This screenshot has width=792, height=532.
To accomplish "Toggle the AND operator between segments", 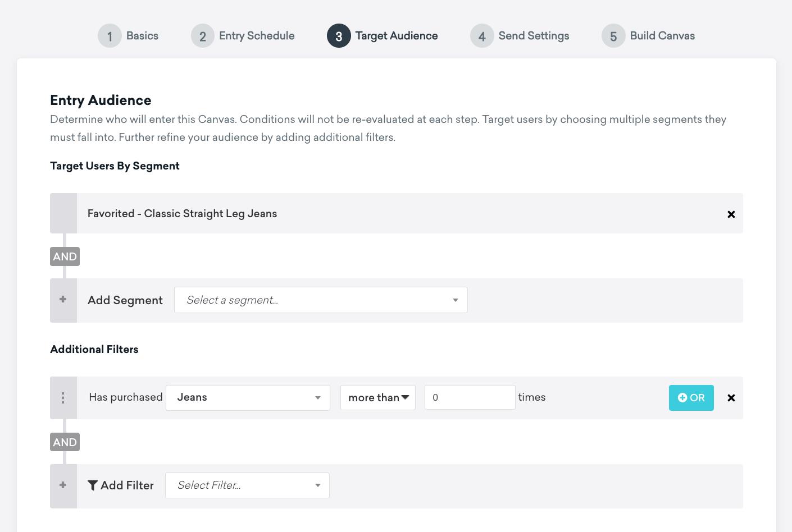I will pos(65,256).
